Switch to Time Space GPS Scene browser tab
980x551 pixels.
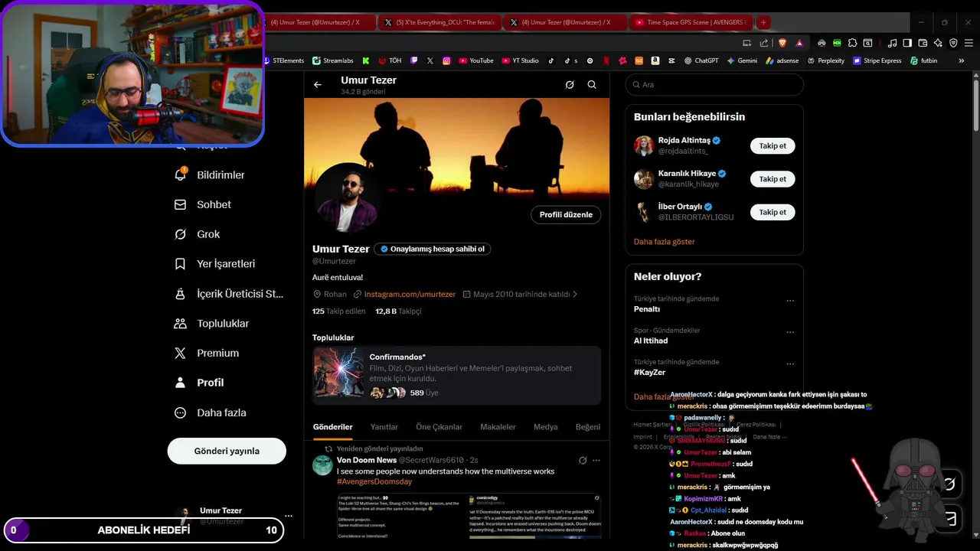pyautogui.click(x=690, y=22)
